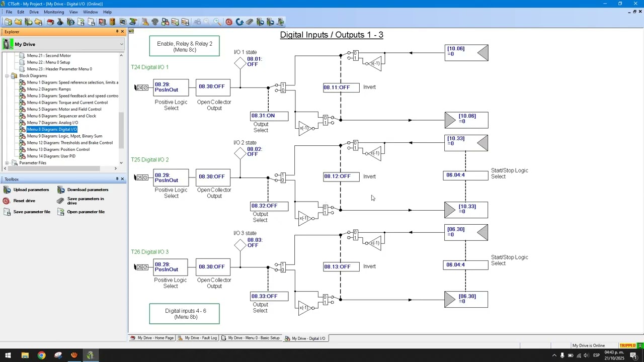Open the Drive menu
This screenshot has width=644, height=362.
click(x=34, y=12)
